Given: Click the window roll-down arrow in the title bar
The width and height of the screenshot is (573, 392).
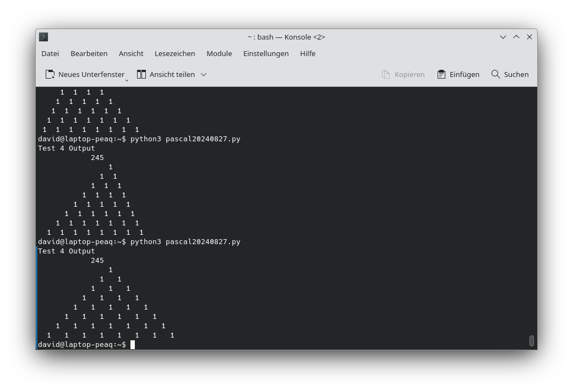Looking at the screenshot, I should pos(503,37).
